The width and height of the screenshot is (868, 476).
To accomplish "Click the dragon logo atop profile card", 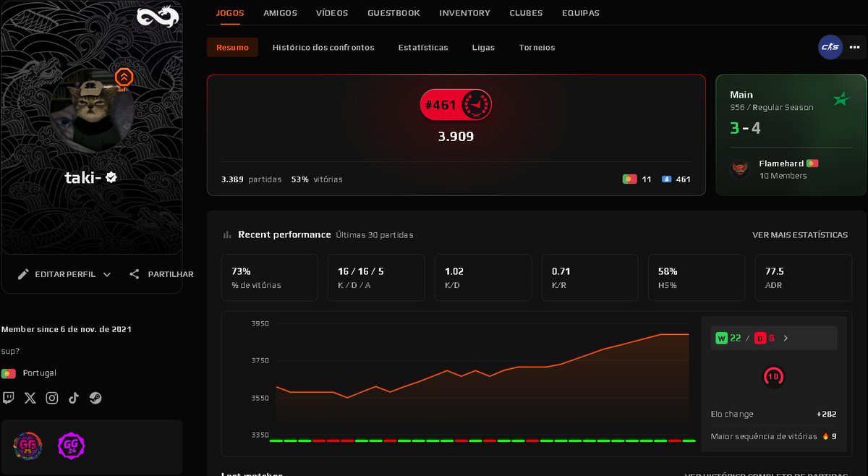I will click(158, 17).
